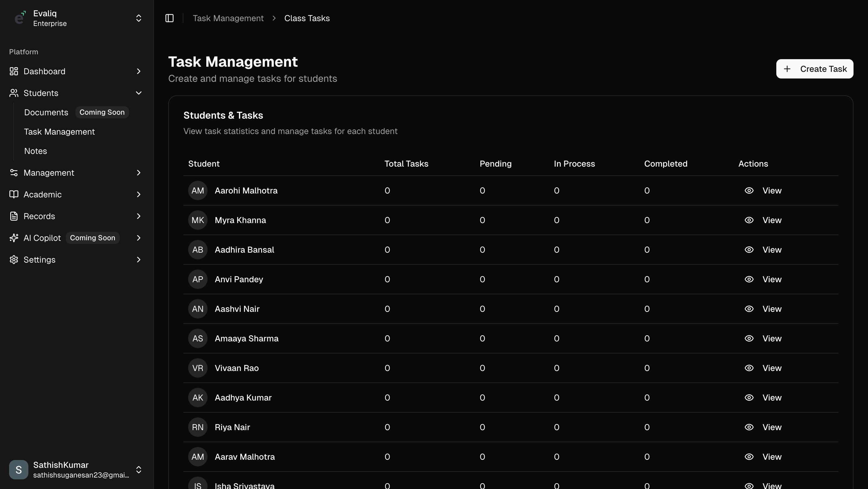Toggle the eye icon on Myra Khanna's row
The image size is (868, 489).
[749, 220]
